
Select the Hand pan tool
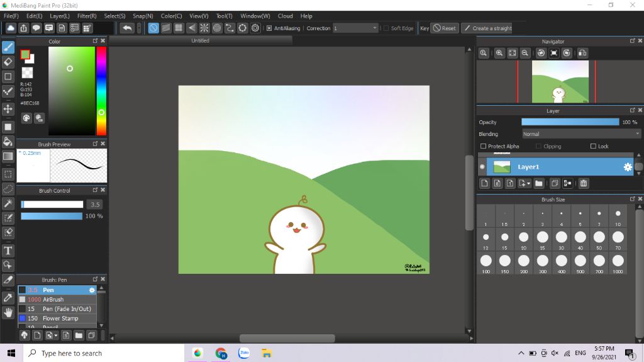pyautogui.click(x=8, y=312)
